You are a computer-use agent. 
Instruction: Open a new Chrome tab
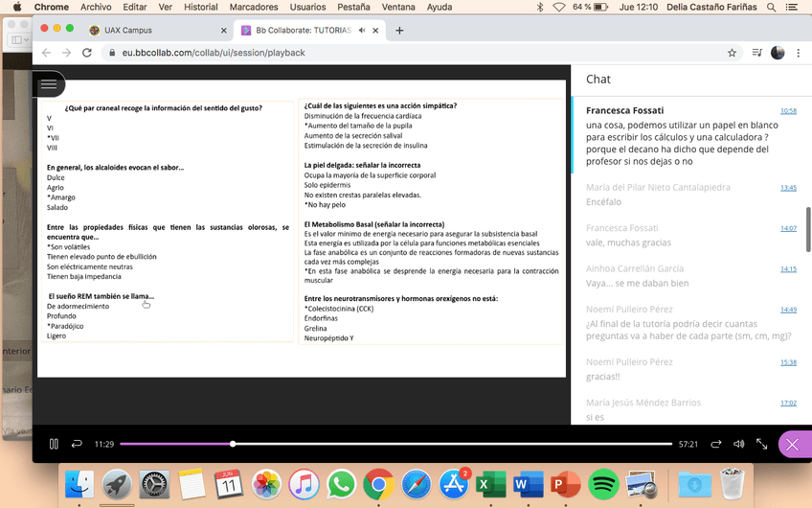pos(399,31)
